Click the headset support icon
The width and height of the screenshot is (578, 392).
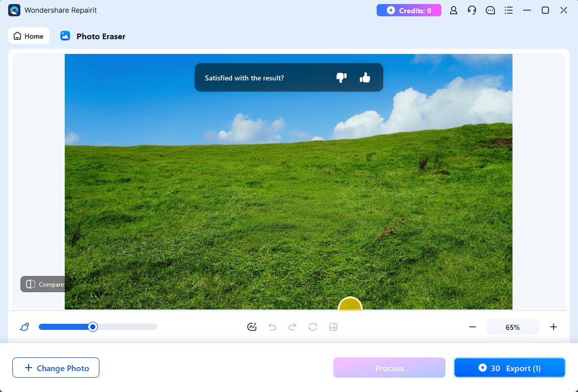[472, 10]
